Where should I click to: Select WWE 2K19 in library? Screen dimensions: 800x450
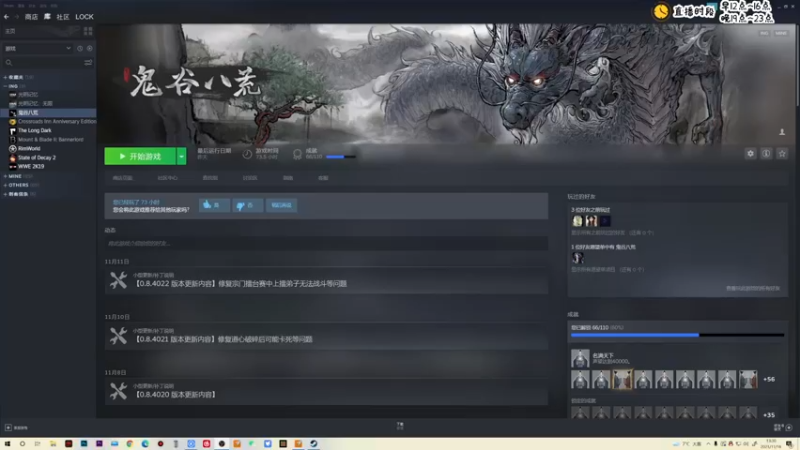tap(27, 166)
